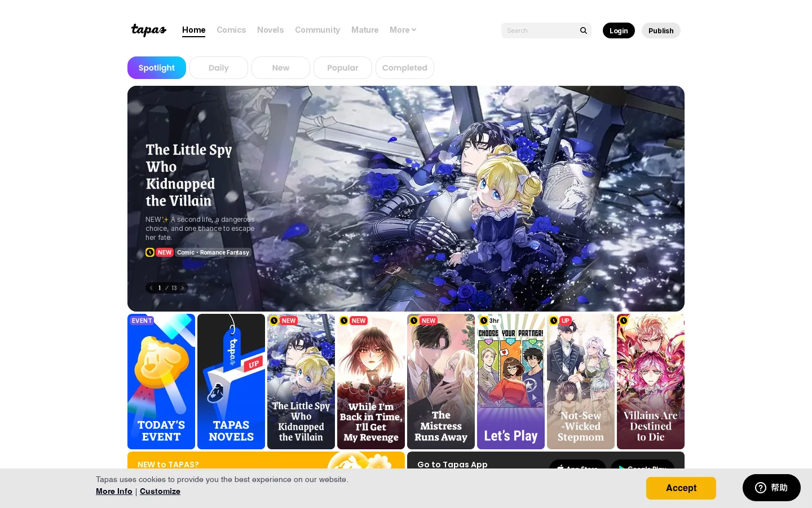Open The Little Spy thumbnail card
The image size is (812, 508).
click(301, 382)
